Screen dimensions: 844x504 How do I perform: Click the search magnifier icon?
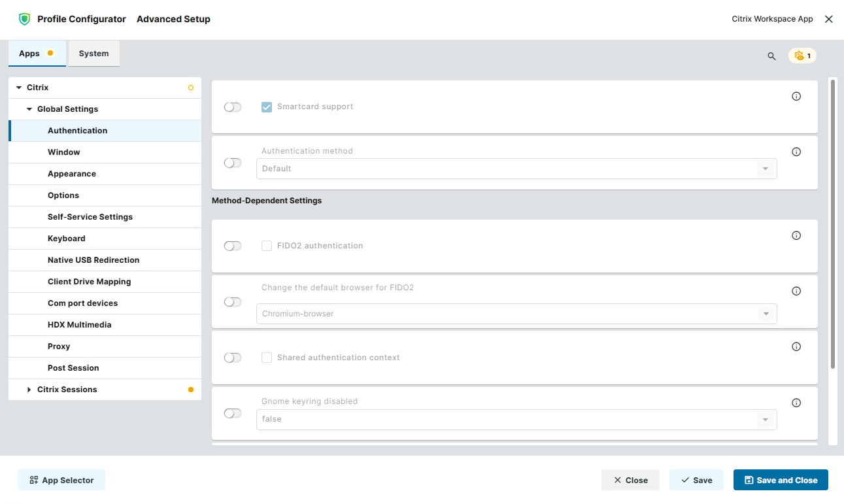click(771, 56)
